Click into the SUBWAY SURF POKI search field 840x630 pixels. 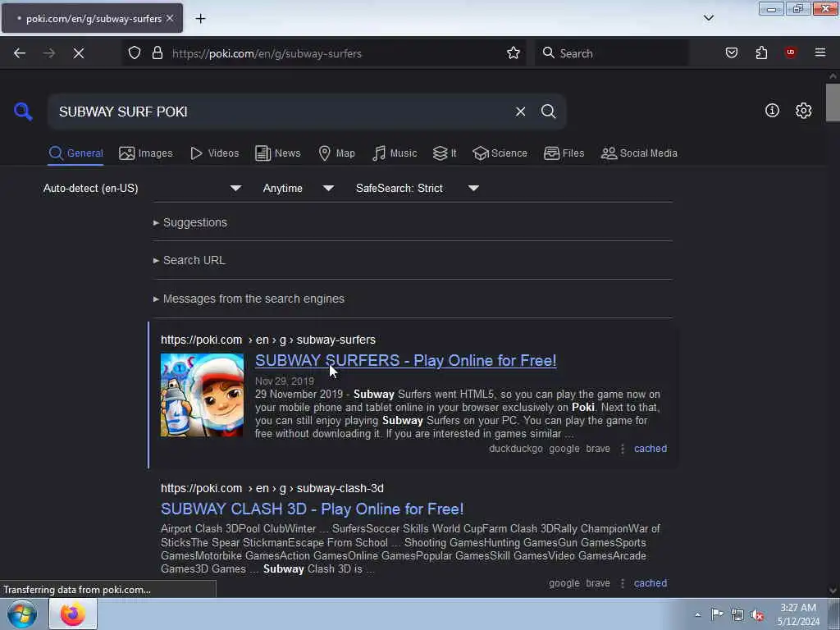coord(279,112)
